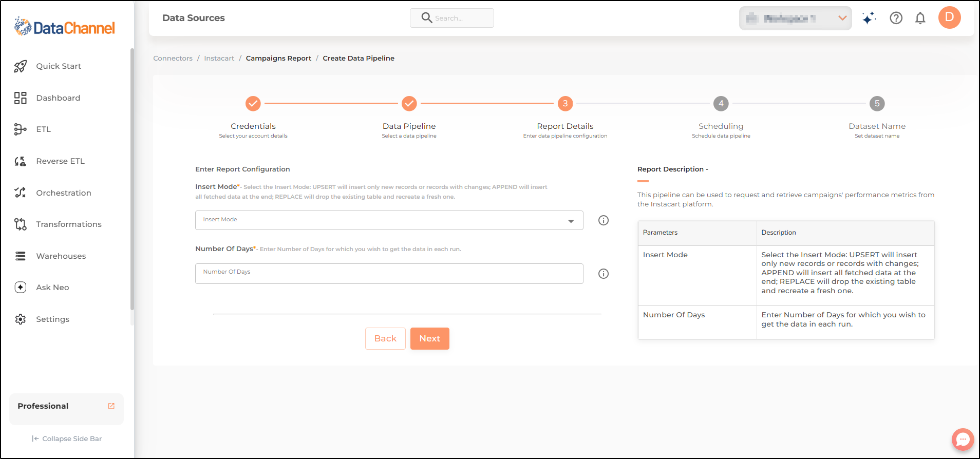Open the Insert Mode dropdown

tap(389, 220)
